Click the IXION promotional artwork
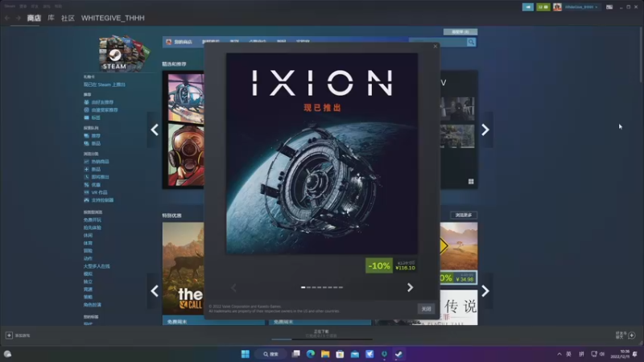This screenshot has width=644, height=362. click(x=322, y=154)
